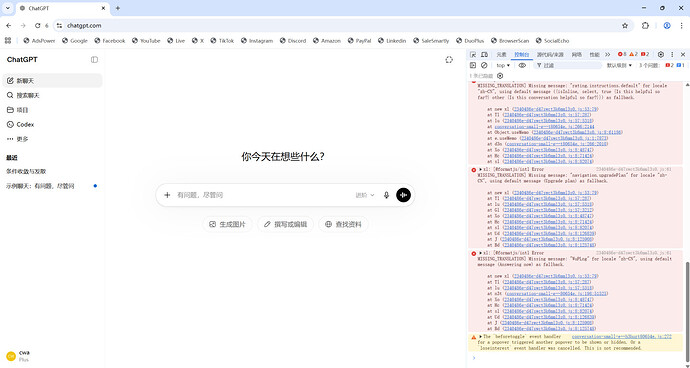
Task: View site information icon in address bar
Action: 59,26
